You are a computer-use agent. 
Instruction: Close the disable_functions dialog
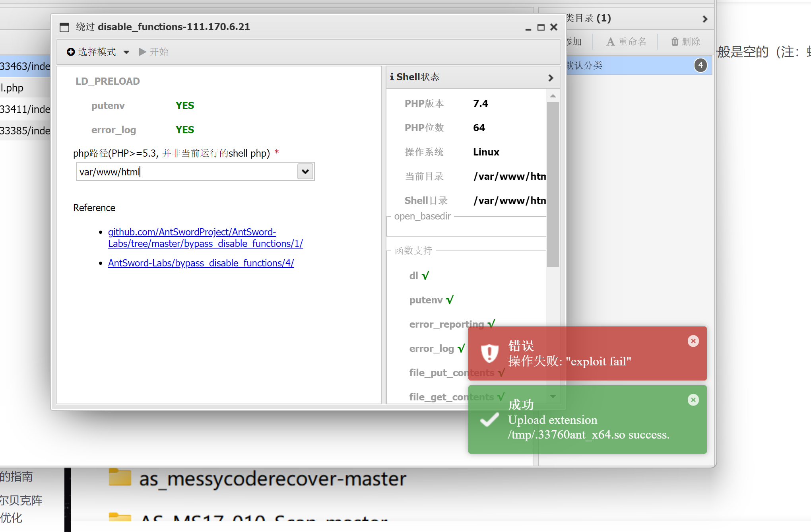(554, 27)
